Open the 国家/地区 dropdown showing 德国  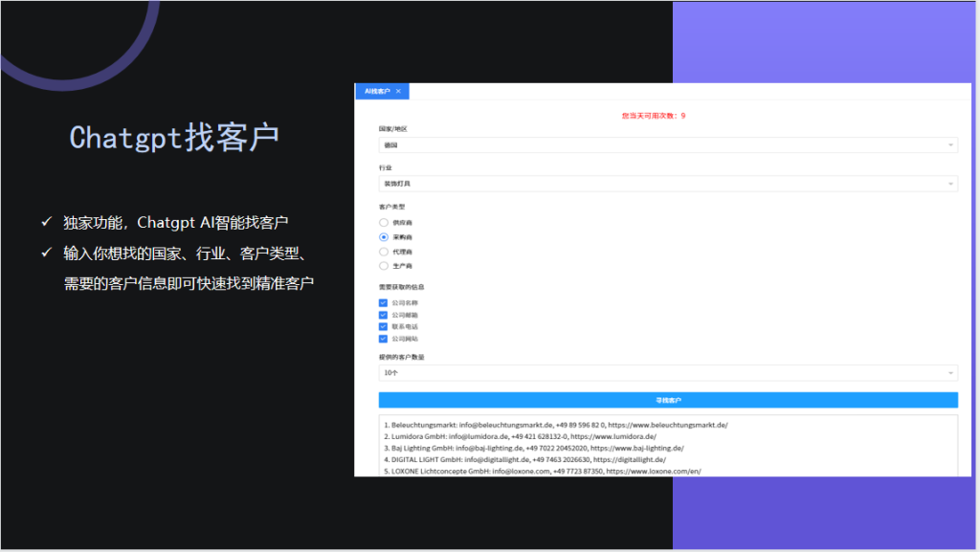tap(668, 145)
